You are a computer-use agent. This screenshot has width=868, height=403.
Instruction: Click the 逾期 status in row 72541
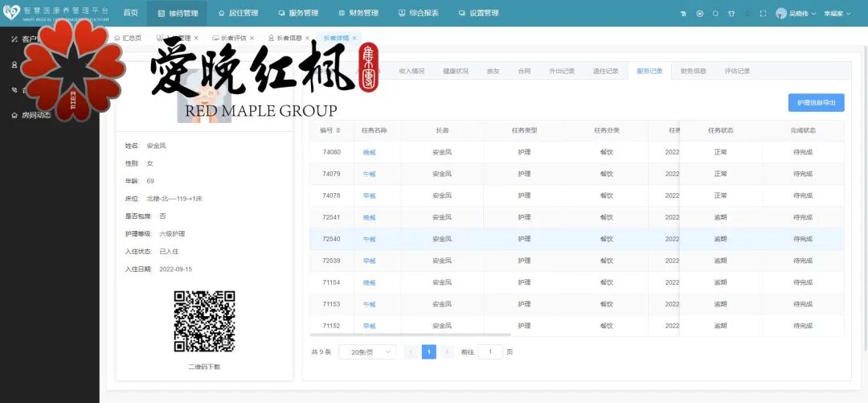tap(720, 217)
